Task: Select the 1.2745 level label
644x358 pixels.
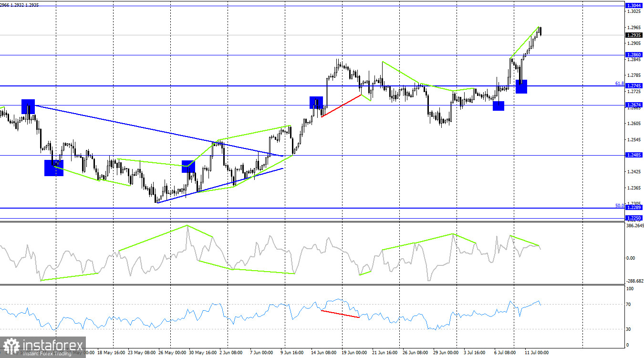Action: click(x=634, y=86)
